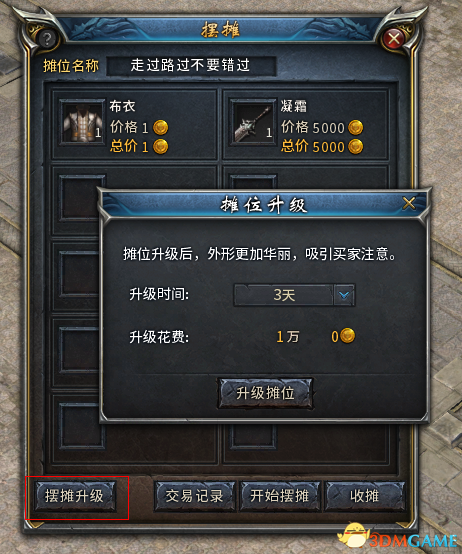
Task: Click the gold coin beside 布衣 price
Action: tap(160, 128)
